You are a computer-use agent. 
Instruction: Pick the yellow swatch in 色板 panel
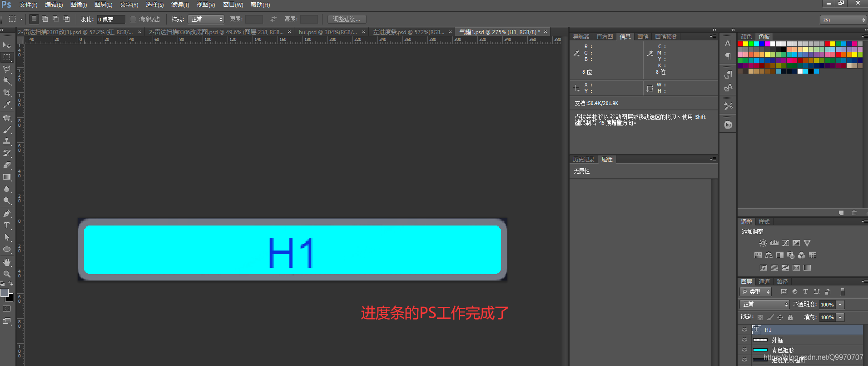[746, 44]
